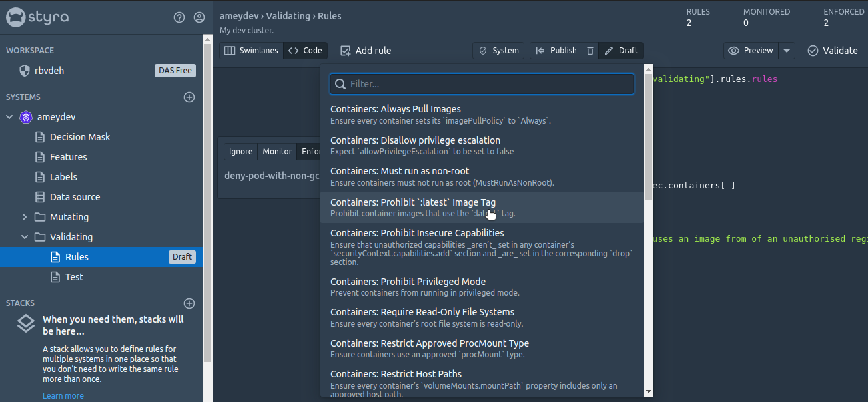
Task: Click the add system plus icon
Action: pyautogui.click(x=189, y=97)
